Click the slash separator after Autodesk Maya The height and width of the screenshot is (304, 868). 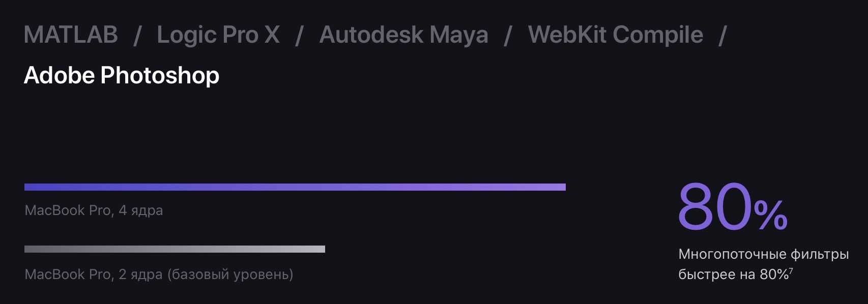[508, 36]
